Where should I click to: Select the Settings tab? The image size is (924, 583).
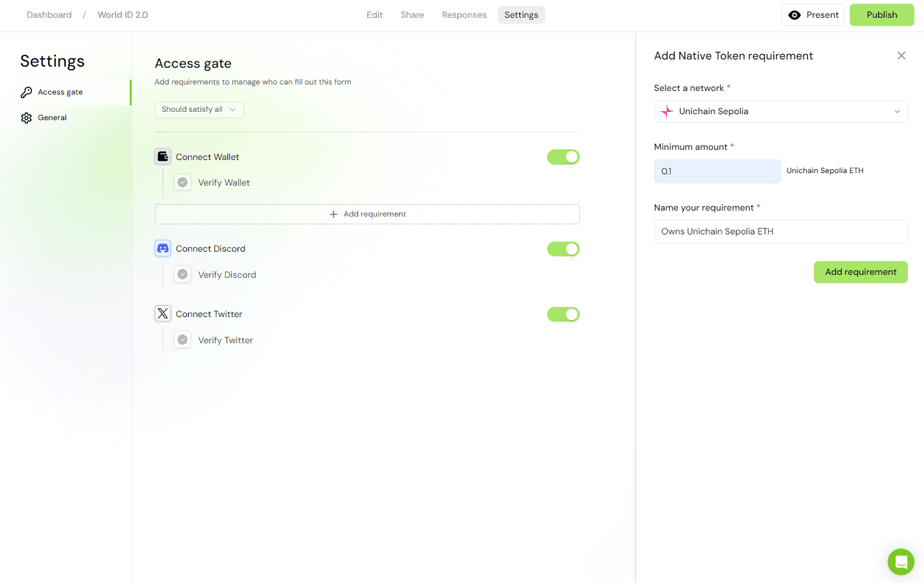point(521,15)
